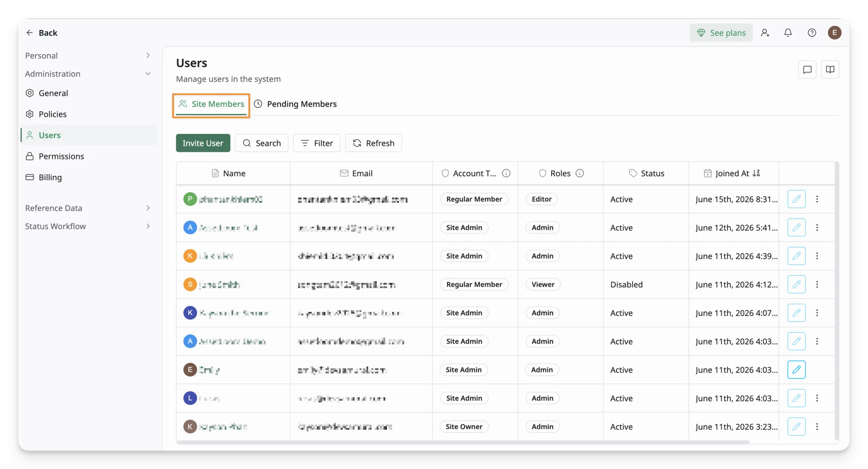Open the Filter button
Viewport: 868px width, 469px height.
[x=316, y=143]
